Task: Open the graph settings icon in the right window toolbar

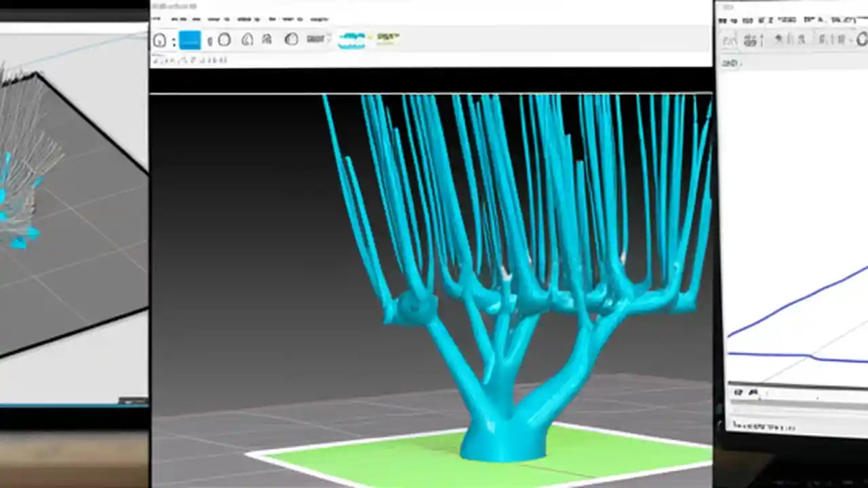Action: click(751, 40)
